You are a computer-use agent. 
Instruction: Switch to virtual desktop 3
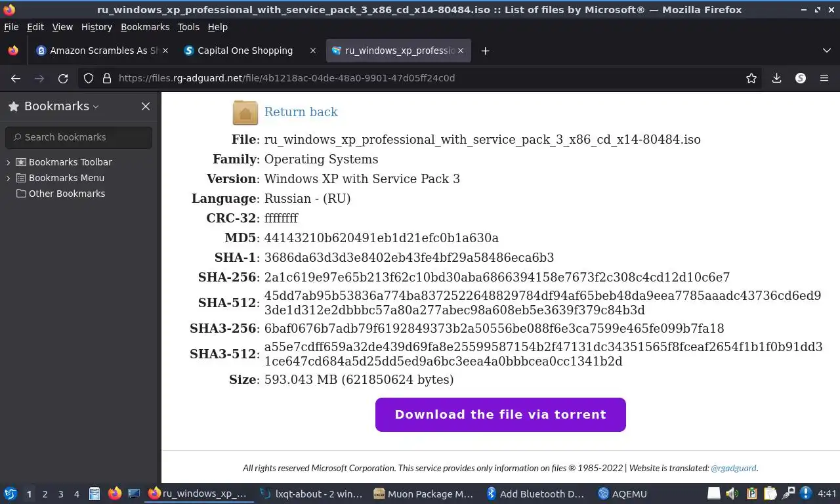(x=61, y=493)
